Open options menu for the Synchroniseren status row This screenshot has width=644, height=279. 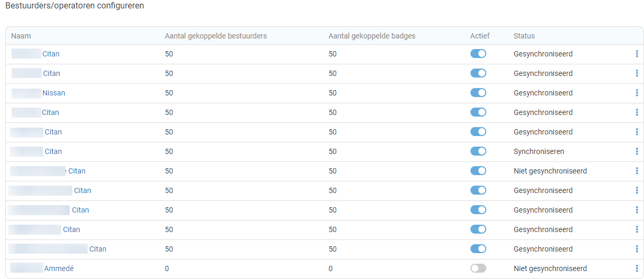click(637, 151)
